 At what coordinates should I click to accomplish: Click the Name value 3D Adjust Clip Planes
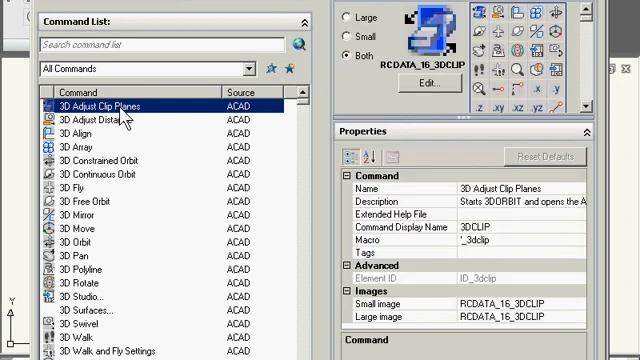click(x=522, y=189)
